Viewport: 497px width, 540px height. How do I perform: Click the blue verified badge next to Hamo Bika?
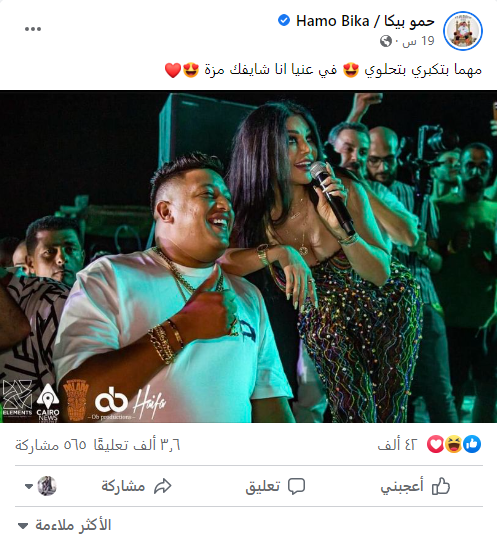pos(284,20)
